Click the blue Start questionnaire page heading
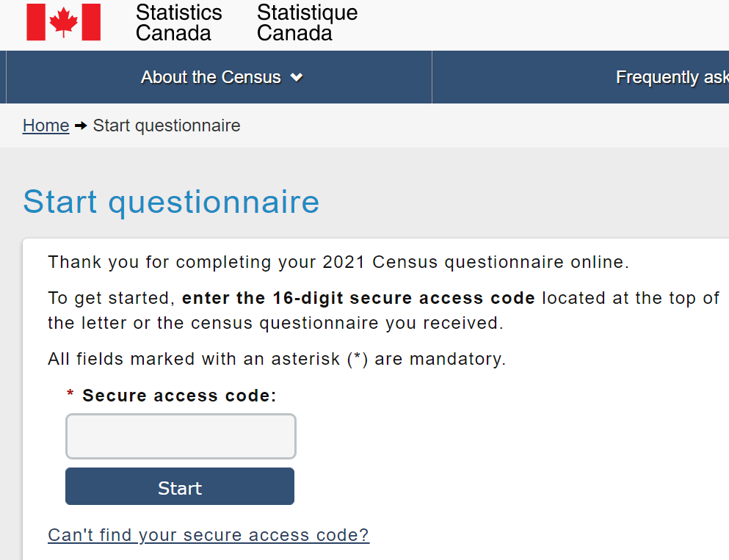 pyautogui.click(x=171, y=201)
